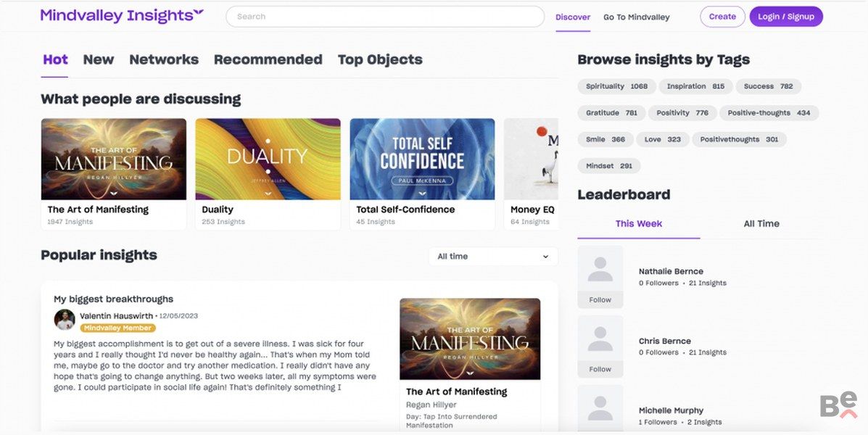Browse the Success tag
868x435 pixels.
(x=769, y=86)
